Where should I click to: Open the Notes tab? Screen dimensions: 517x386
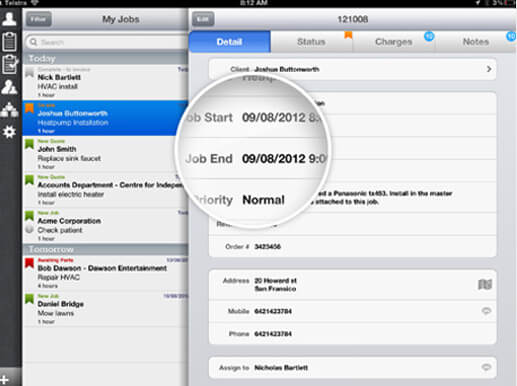[476, 42]
